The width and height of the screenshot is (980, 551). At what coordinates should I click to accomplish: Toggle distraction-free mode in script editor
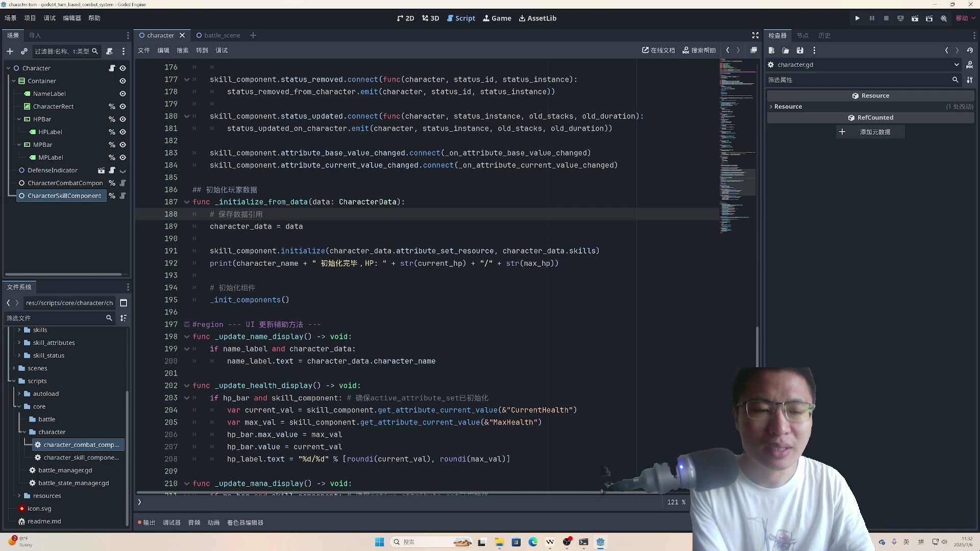click(755, 36)
